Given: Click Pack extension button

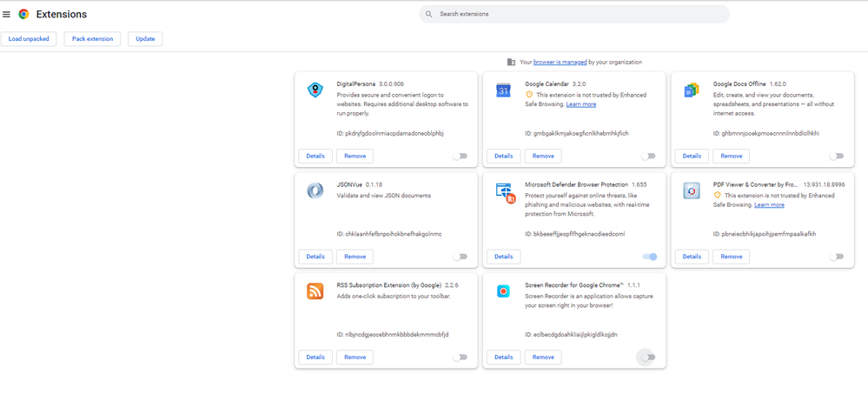Looking at the screenshot, I should coord(92,39).
